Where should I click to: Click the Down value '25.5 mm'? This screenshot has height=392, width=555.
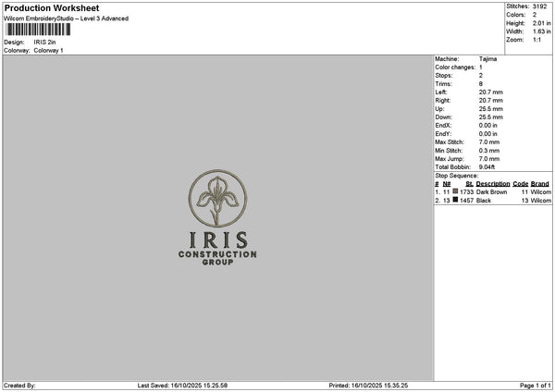tap(491, 117)
